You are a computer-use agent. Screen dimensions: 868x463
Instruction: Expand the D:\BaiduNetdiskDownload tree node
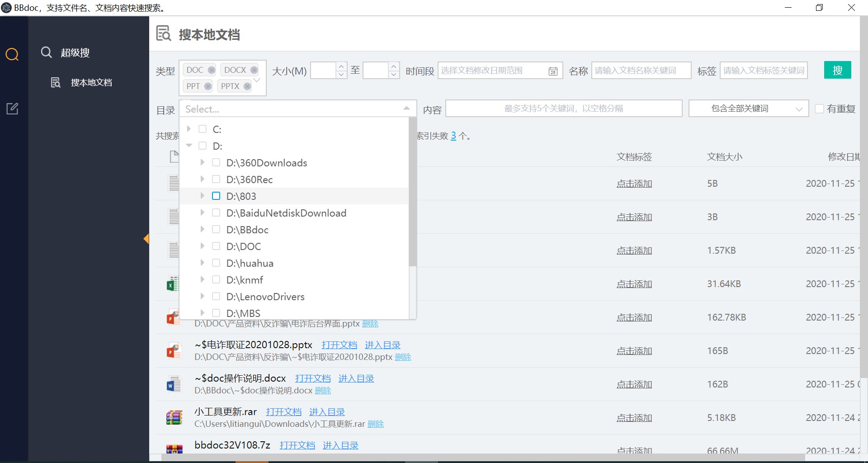point(202,213)
